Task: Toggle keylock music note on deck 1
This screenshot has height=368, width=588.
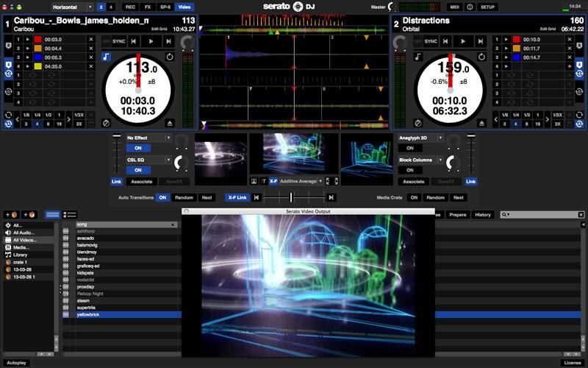Action: pos(107,56)
